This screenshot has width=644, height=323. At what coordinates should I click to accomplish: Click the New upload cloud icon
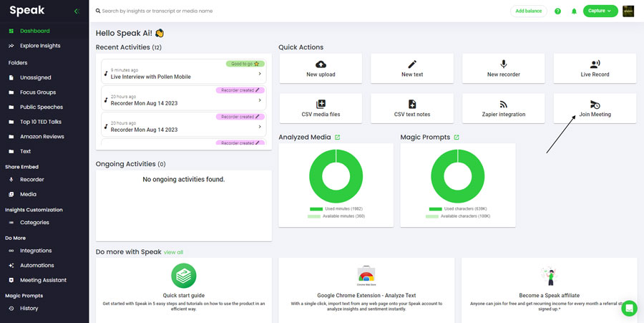click(321, 64)
